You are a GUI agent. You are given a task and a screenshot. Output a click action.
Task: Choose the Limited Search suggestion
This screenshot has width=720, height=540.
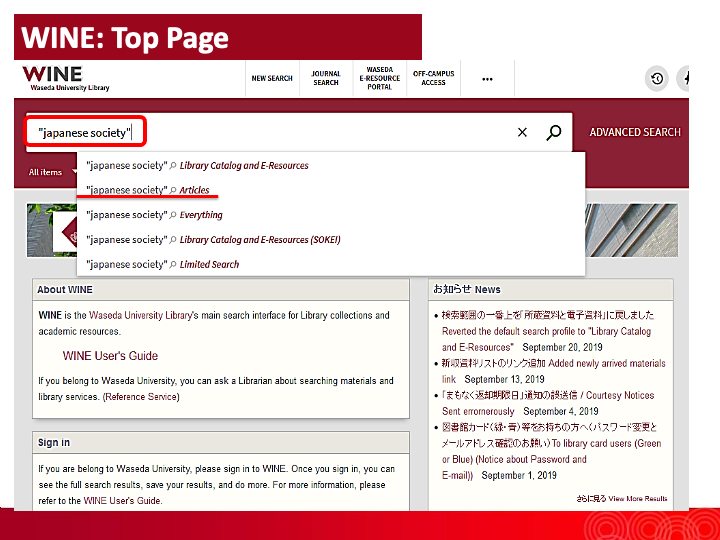click(x=163, y=265)
